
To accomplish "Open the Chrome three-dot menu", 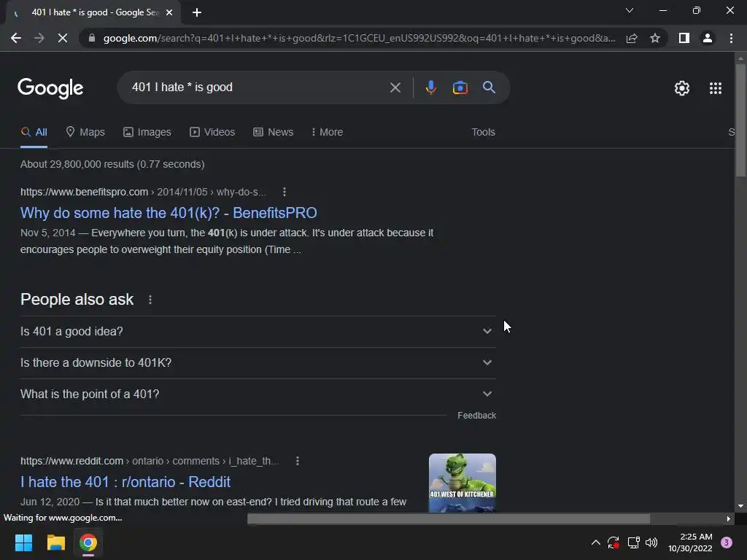I will point(731,38).
